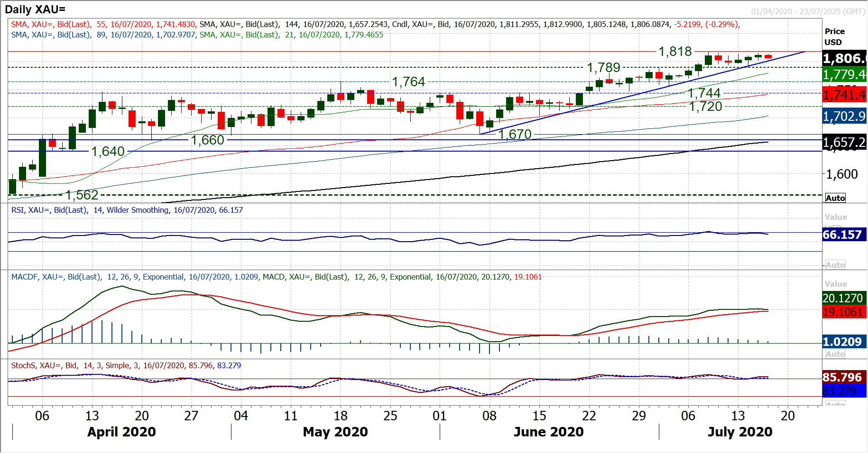Viewport: 868px width, 453px height.
Task: Select the 1,764 level label
Action: [x=408, y=82]
